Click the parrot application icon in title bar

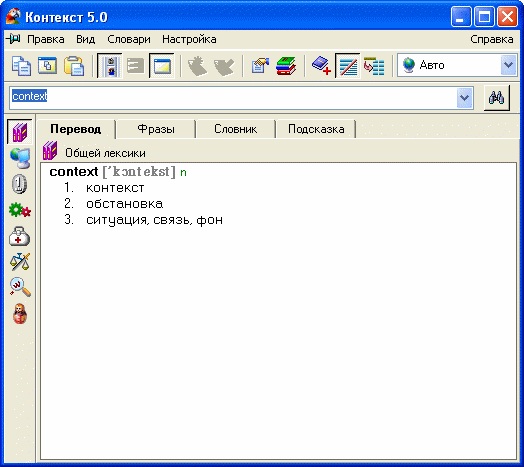pos(13,16)
